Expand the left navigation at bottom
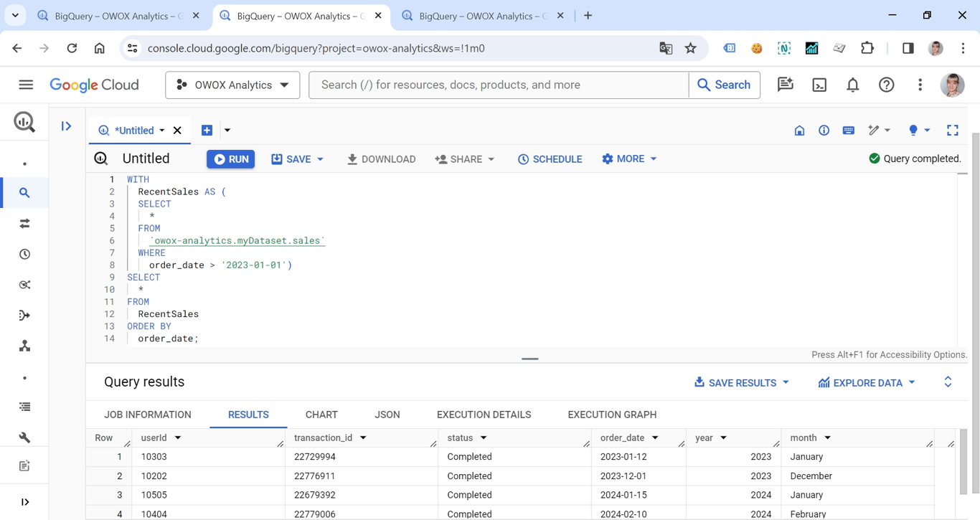 (25, 502)
